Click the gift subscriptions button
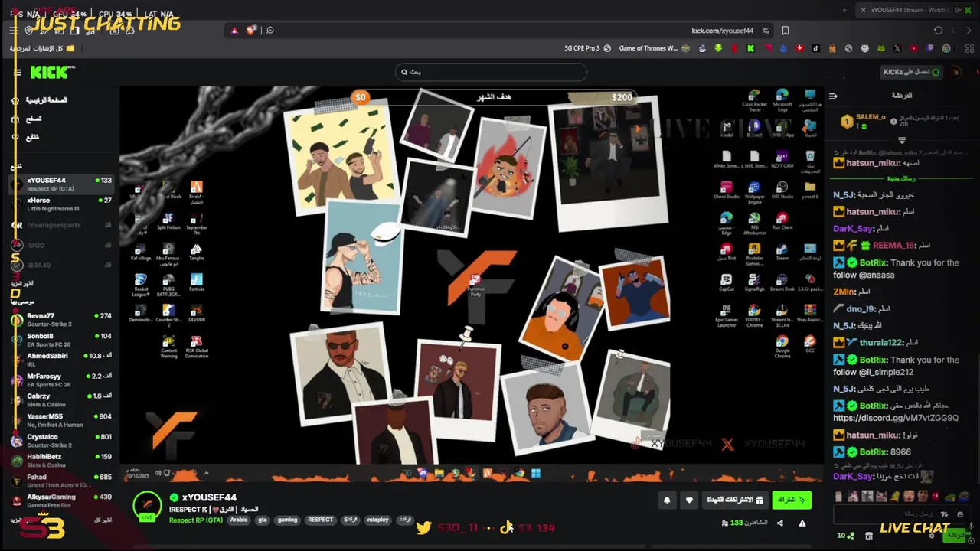This screenshot has height=551, width=980. click(x=735, y=500)
